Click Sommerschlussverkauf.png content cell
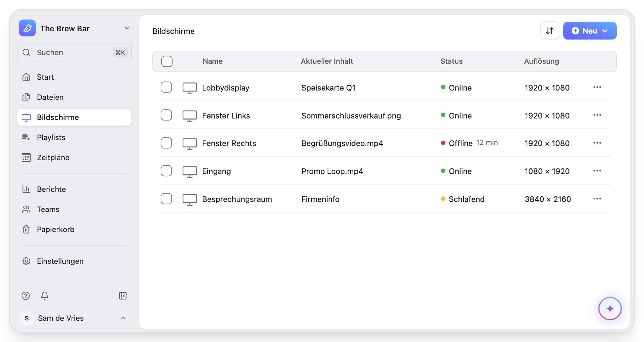Screen dimensions: 644x342 (x=351, y=116)
